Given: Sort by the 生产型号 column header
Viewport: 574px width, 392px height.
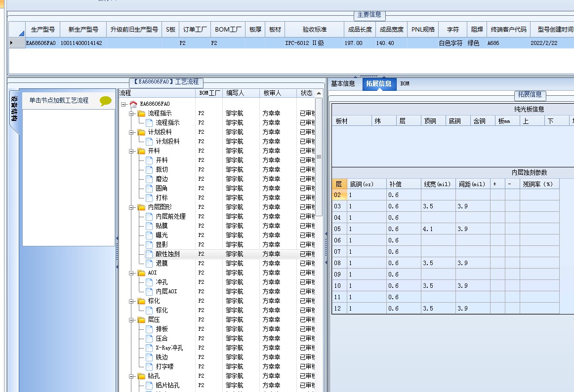Looking at the screenshot, I should click(43, 30).
